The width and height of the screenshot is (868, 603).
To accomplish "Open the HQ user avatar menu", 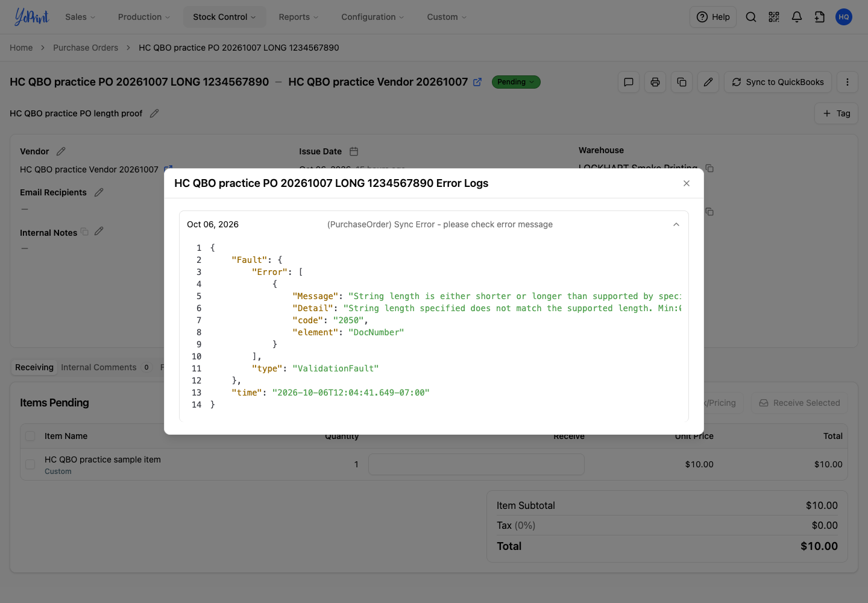I will (x=844, y=17).
